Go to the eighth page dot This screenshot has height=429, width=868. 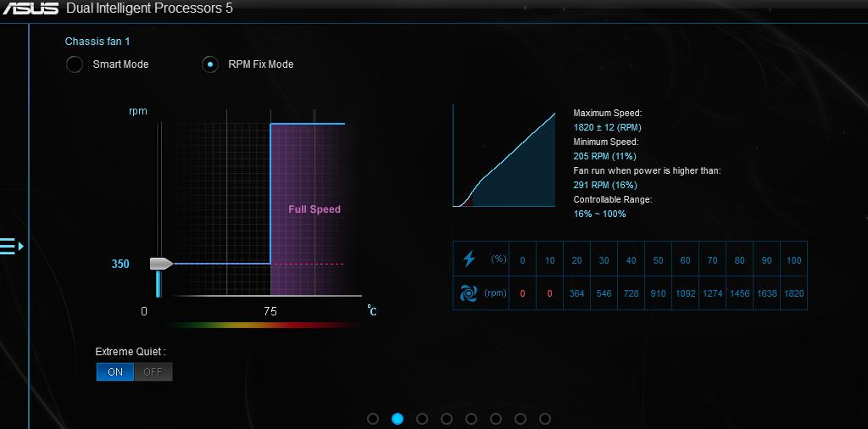pyautogui.click(x=545, y=419)
